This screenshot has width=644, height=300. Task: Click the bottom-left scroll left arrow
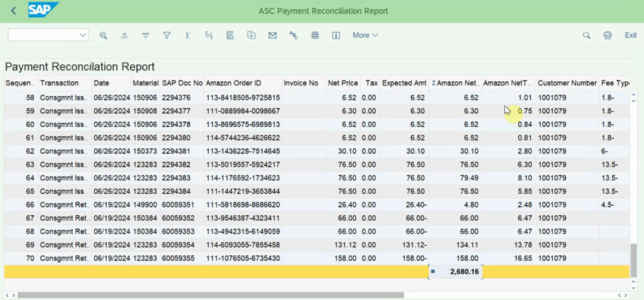(x=7, y=295)
